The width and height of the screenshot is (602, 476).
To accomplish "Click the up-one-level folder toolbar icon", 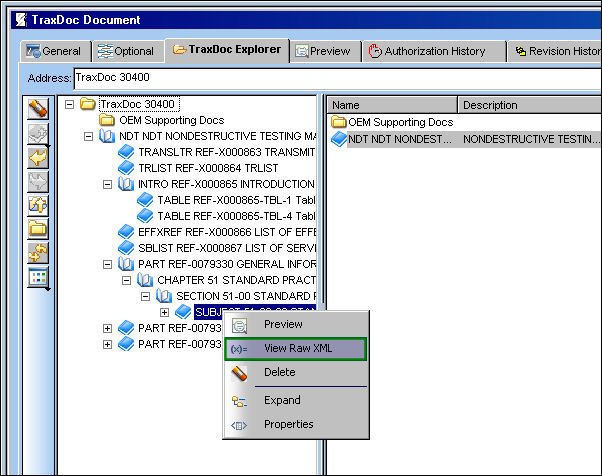I will 38,205.
